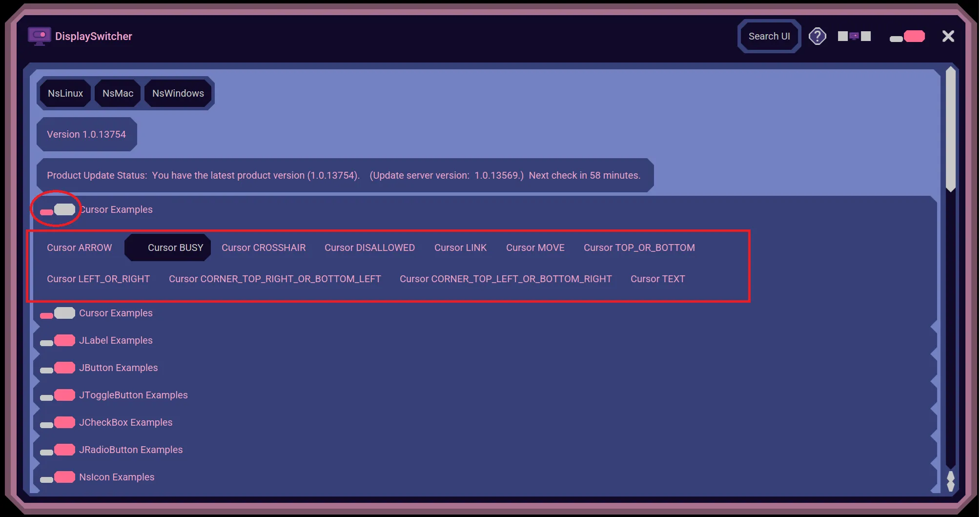Viewport: 980px width, 517px height.
Task: Select the NsWindows tab
Action: 178,93
